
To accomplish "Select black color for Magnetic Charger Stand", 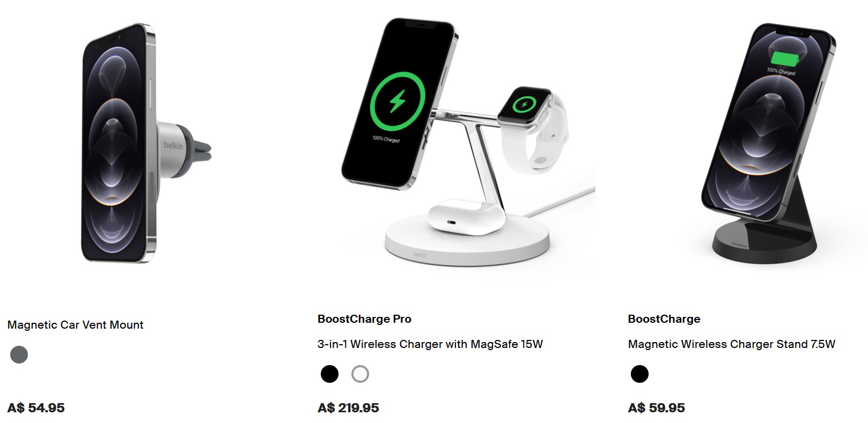I will (639, 374).
